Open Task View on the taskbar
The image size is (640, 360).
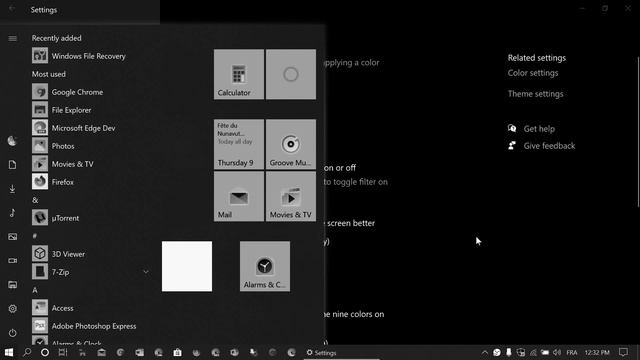coord(63,352)
